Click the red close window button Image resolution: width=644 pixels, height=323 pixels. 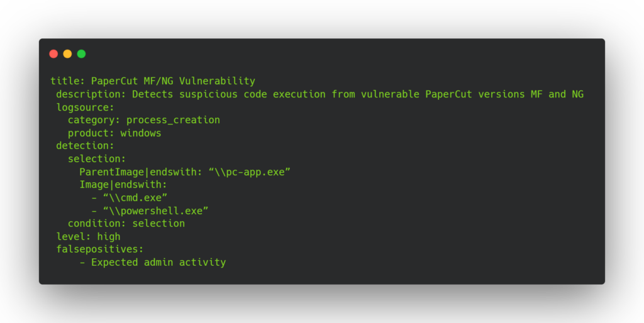point(53,54)
